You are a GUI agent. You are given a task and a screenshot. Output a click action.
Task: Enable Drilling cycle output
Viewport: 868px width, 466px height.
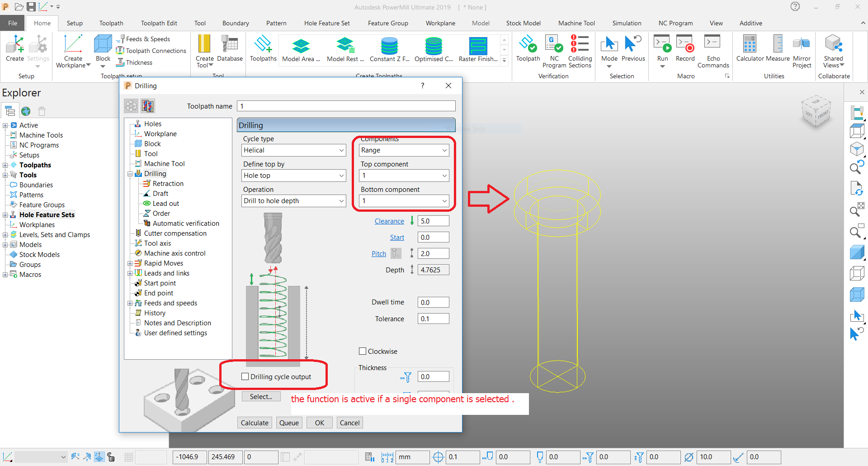coord(245,376)
